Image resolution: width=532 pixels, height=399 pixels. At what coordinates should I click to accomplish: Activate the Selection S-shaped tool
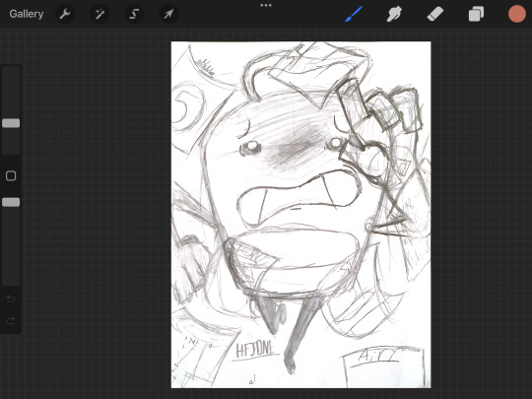[x=134, y=14]
